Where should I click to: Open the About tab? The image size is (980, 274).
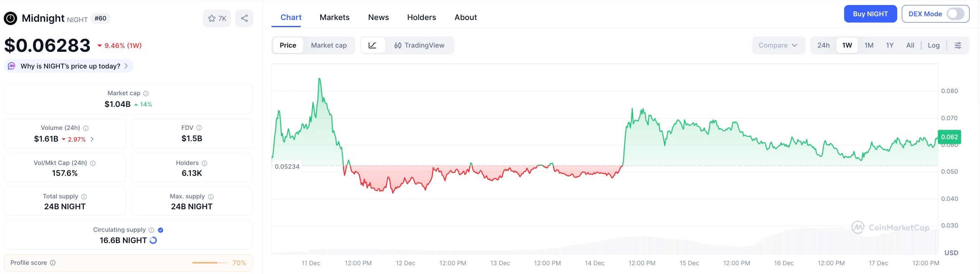coord(465,17)
